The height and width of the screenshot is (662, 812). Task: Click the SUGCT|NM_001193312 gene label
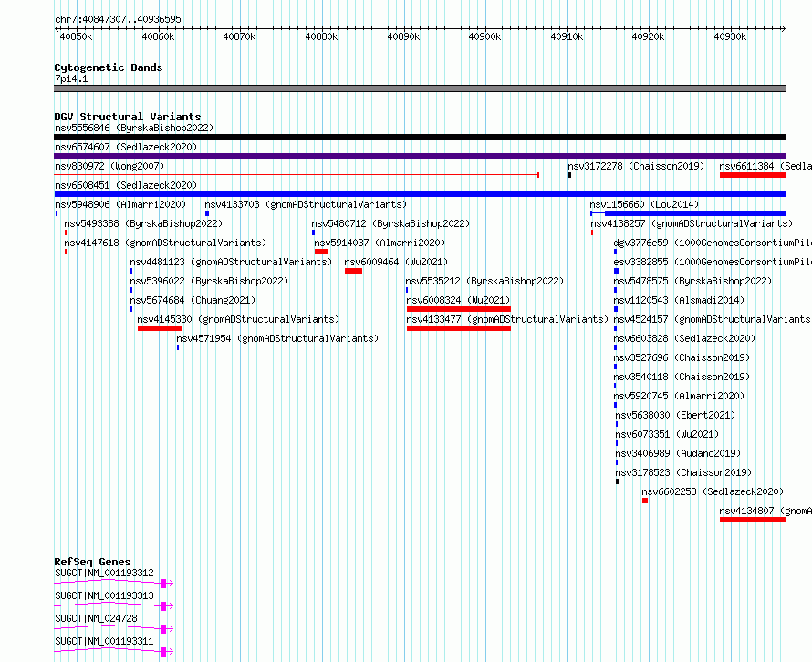[105, 573]
